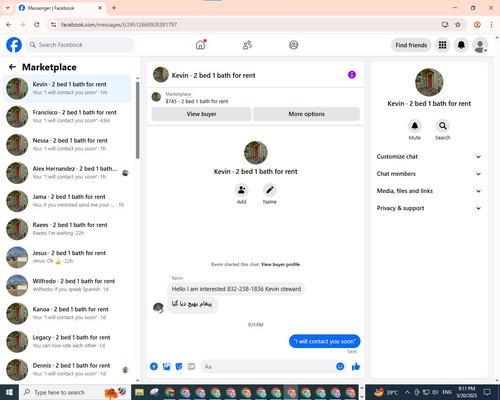The width and height of the screenshot is (500, 400).
Task: Click the Name edit pencil icon
Action: coord(270,190)
